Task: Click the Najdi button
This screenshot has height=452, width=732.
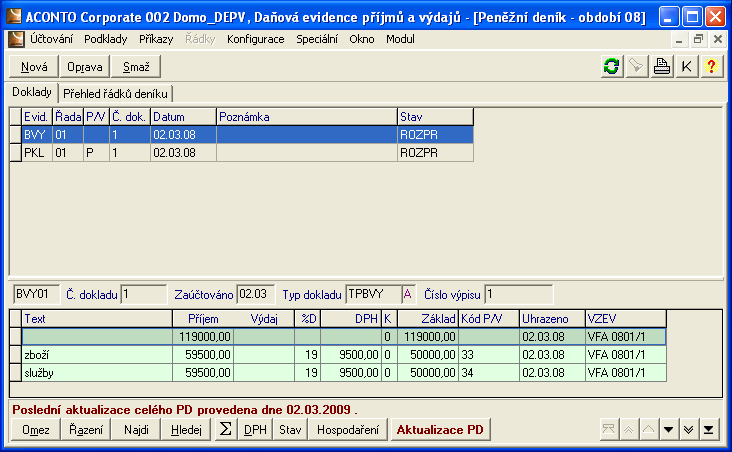Action: pyautogui.click(x=136, y=430)
